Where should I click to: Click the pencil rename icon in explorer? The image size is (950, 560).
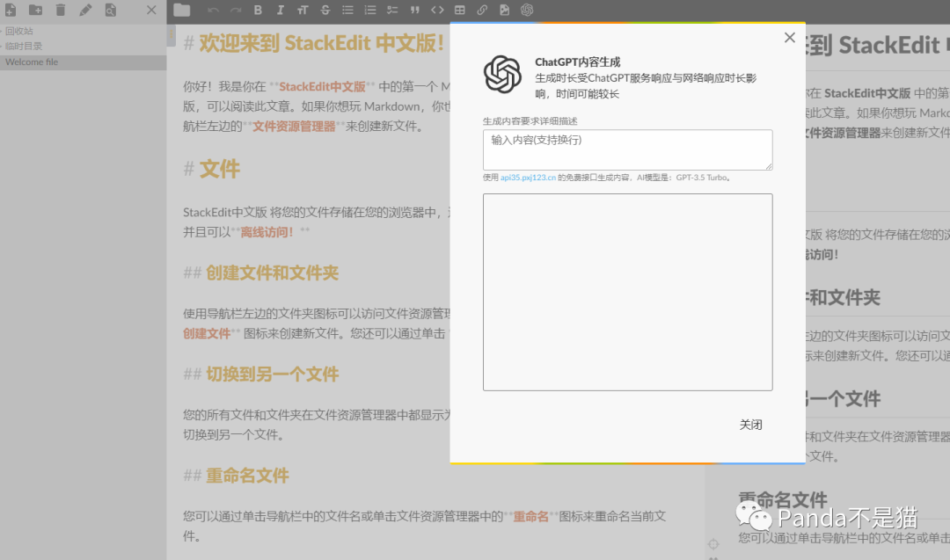85,10
